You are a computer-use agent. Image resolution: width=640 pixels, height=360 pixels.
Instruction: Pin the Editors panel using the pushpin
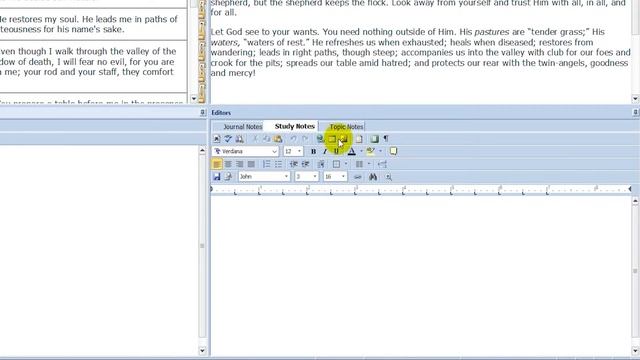pyautogui.click(x=636, y=112)
